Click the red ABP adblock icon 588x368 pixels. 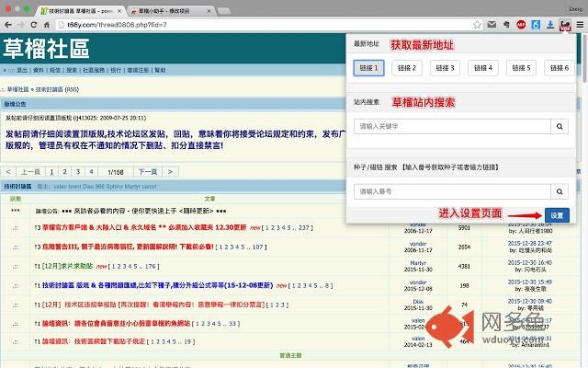521,25
